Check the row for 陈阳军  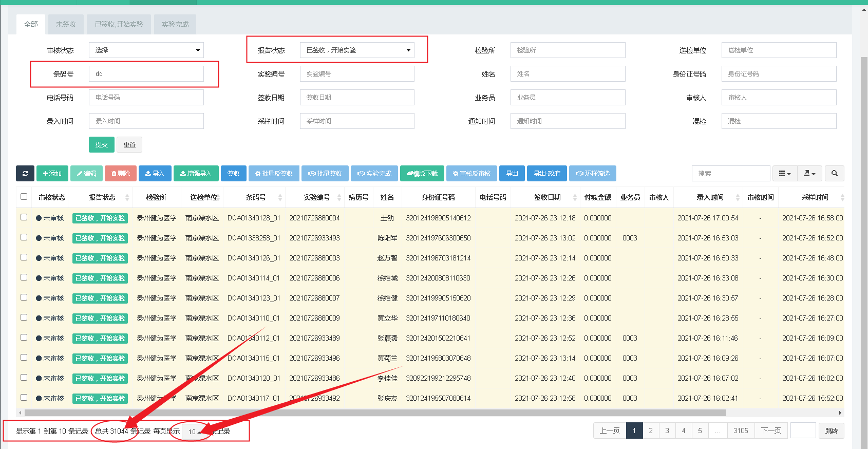[x=24, y=237]
